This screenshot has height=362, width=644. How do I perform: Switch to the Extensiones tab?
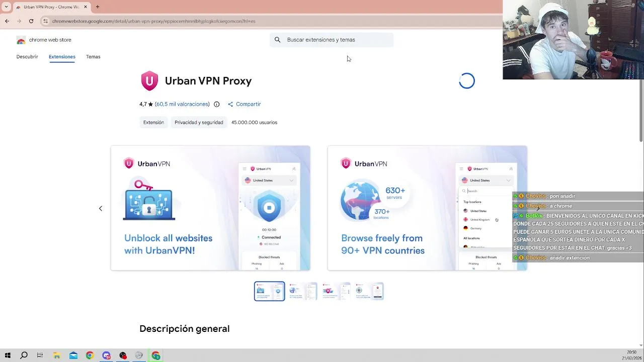[x=62, y=57]
